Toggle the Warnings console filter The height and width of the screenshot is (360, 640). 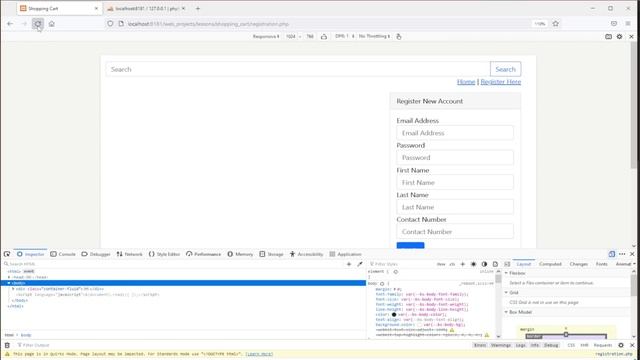click(501, 345)
